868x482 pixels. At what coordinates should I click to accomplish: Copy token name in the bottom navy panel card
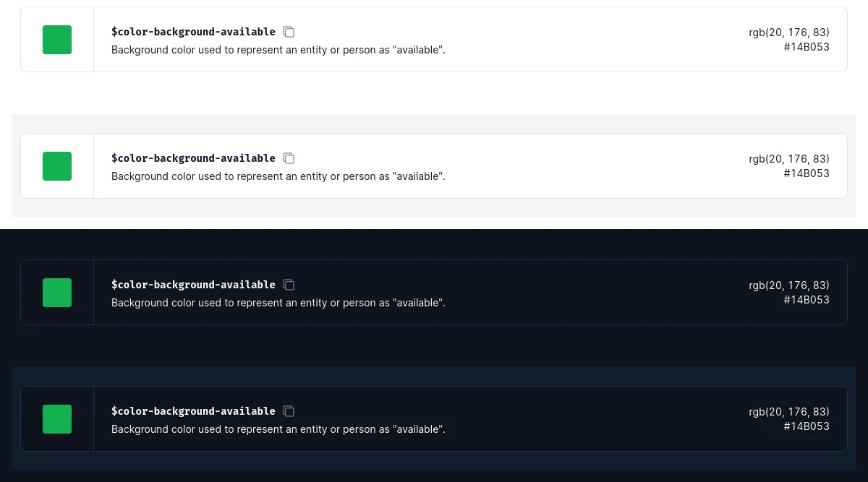[x=289, y=411]
